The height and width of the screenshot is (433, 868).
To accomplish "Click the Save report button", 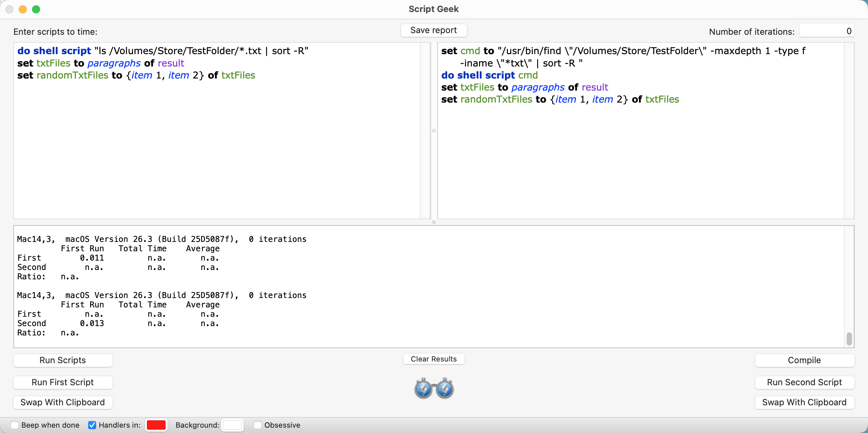I will tap(433, 30).
